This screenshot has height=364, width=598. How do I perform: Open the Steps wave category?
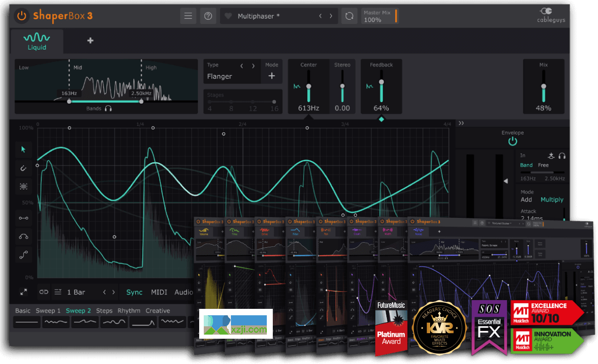[104, 311]
